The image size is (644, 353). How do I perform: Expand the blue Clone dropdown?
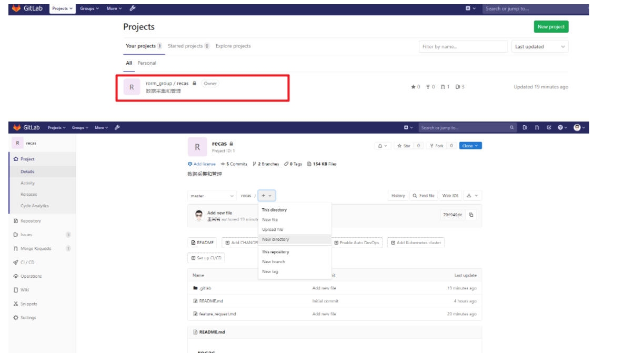[470, 146]
